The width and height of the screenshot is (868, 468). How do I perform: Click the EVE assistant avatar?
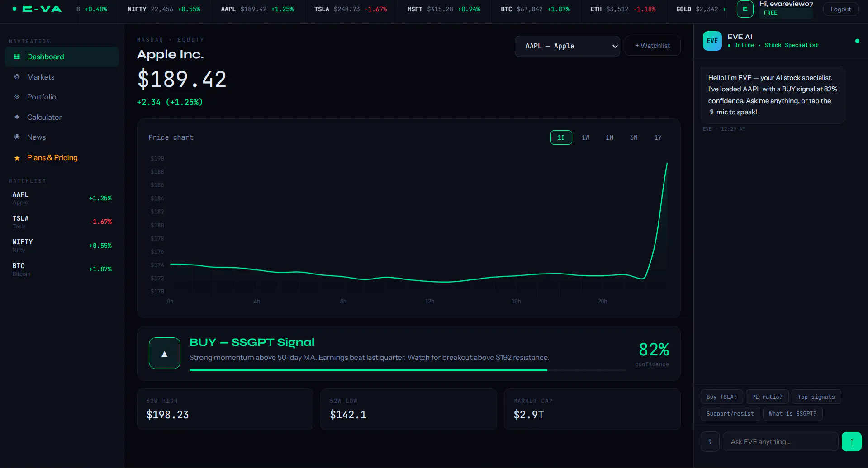pyautogui.click(x=712, y=41)
